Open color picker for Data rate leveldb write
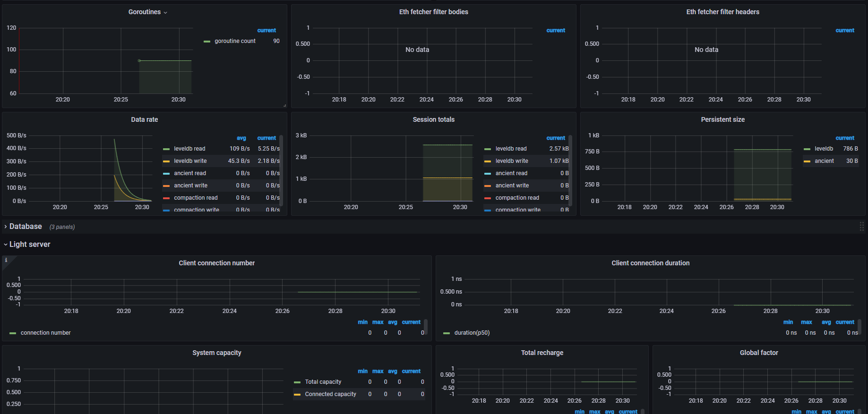Viewport: 868px width, 414px height. coord(166,161)
